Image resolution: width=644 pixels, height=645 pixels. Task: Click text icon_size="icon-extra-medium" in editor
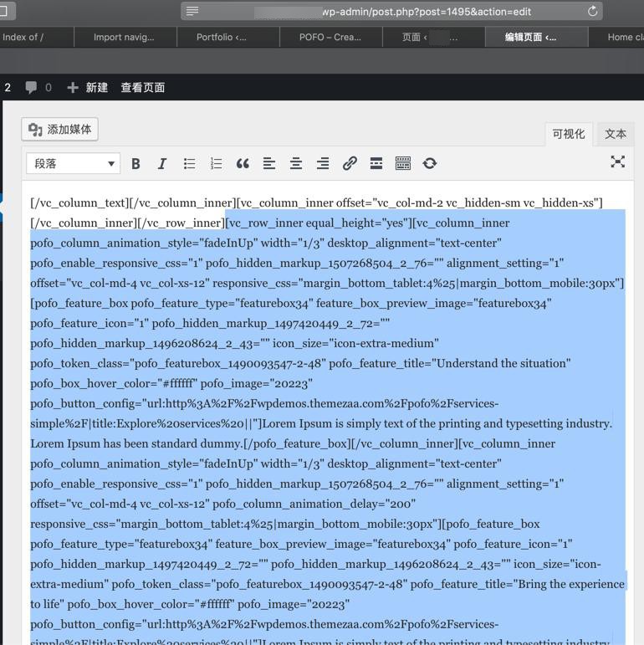tap(355, 344)
